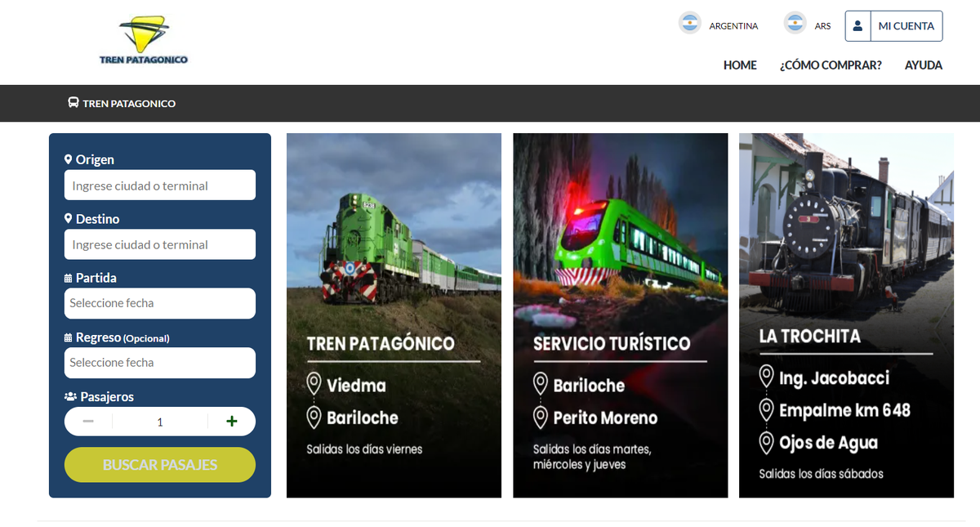
Task: Click the ARS currency flag icon
Action: [795, 24]
